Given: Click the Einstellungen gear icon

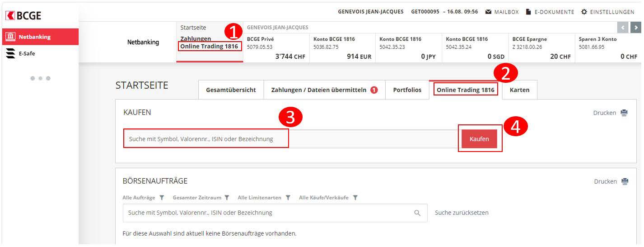Looking at the screenshot, I should point(584,12).
